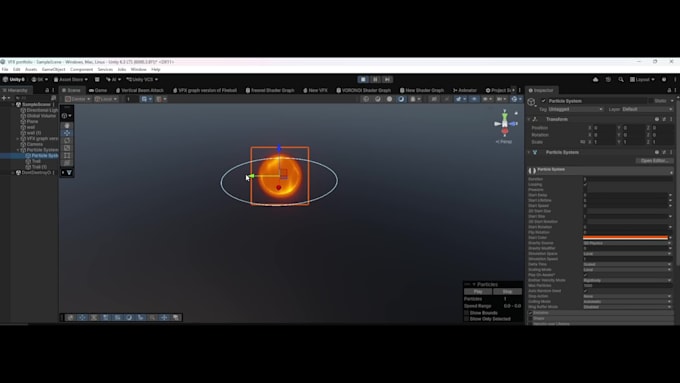Image resolution: width=680 pixels, height=383 pixels.
Task: Open the File menu
Action: [5, 69]
